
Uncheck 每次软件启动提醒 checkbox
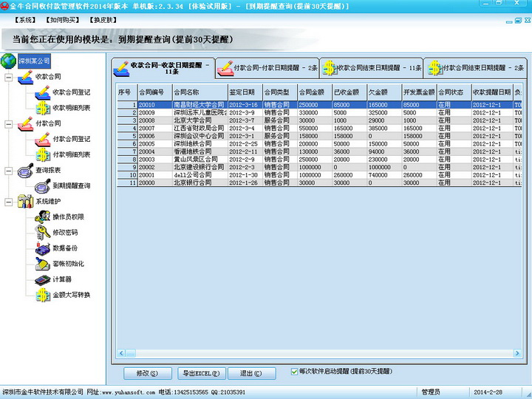[x=295, y=372]
